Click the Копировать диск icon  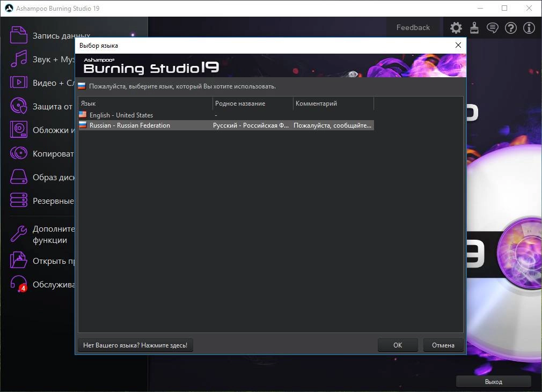click(18, 153)
